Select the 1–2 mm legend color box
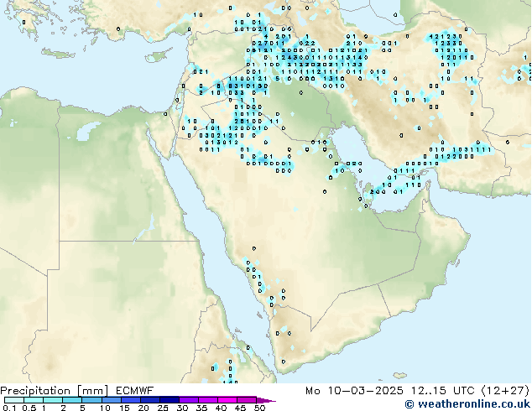This screenshot has width=532, height=411. (53, 400)
